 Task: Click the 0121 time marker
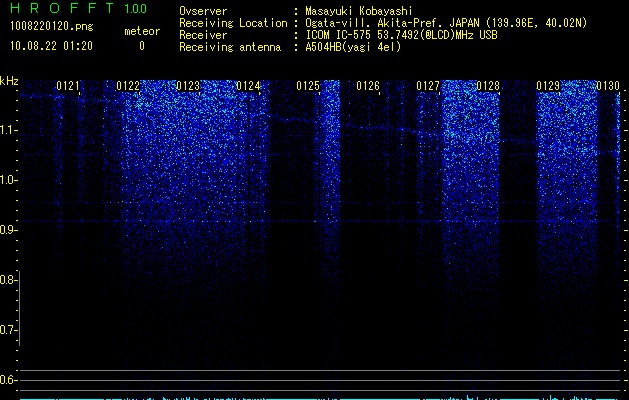click(68, 86)
